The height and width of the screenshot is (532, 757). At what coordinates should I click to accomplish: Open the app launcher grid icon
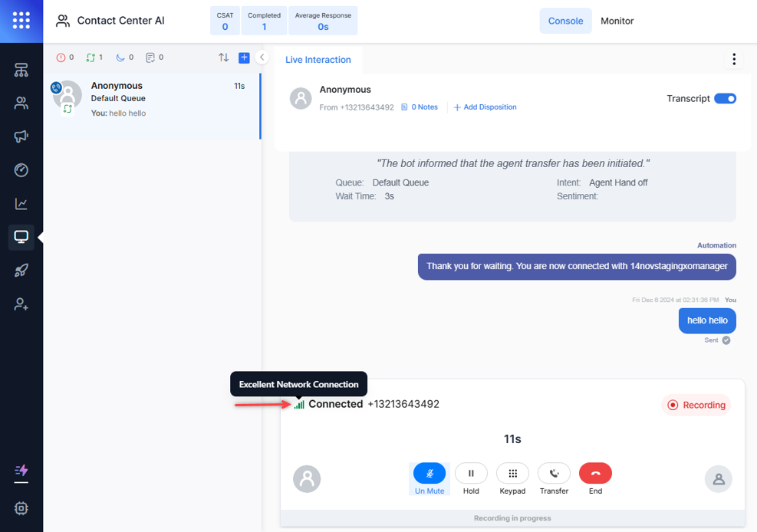point(21,21)
